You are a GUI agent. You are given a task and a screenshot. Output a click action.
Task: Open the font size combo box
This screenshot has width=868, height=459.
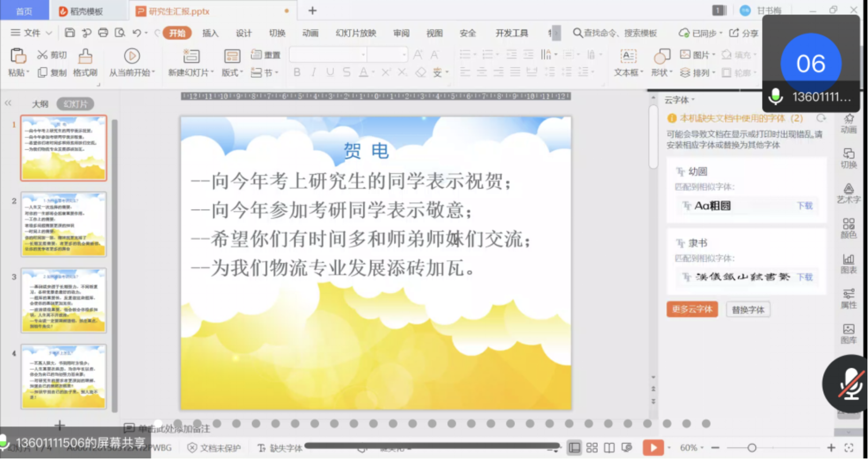click(x=387, y=55)
